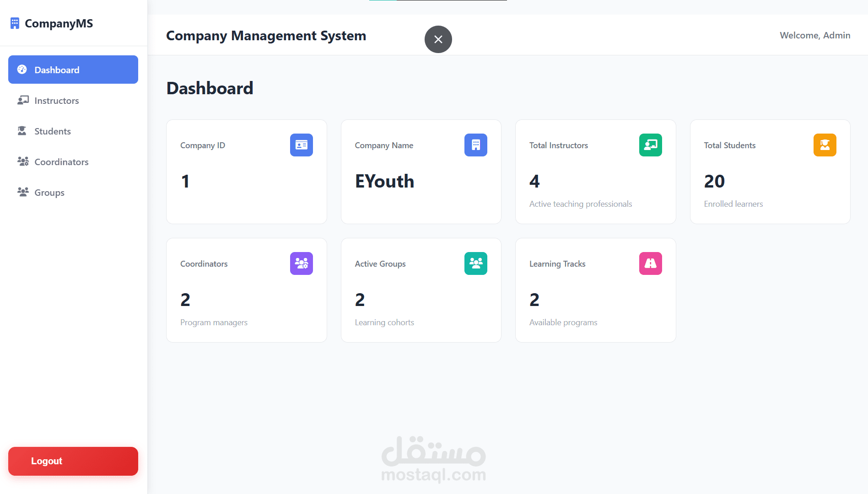Click the Students graduate icon in sidebar
This screenshot has width=868, height=494.
tap(22, 131)
